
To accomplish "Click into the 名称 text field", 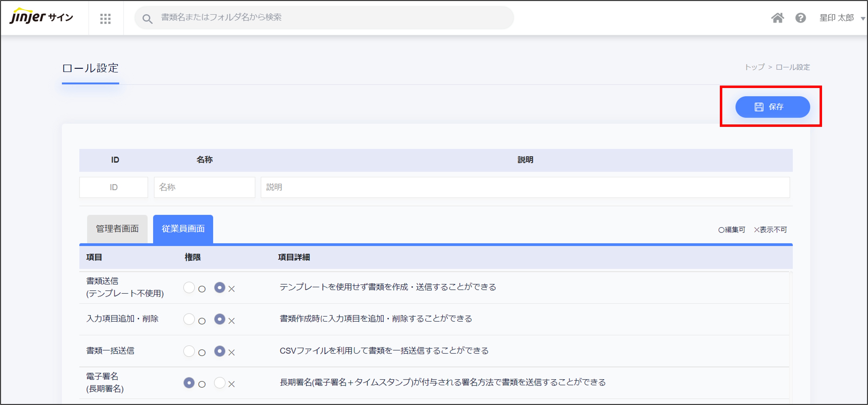I will [x=204, y=187].
